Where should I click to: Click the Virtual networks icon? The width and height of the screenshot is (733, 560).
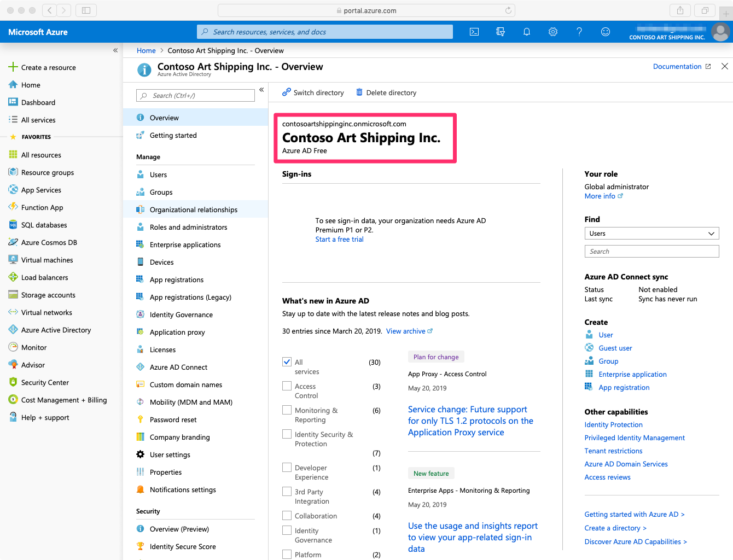click(13, 312)
